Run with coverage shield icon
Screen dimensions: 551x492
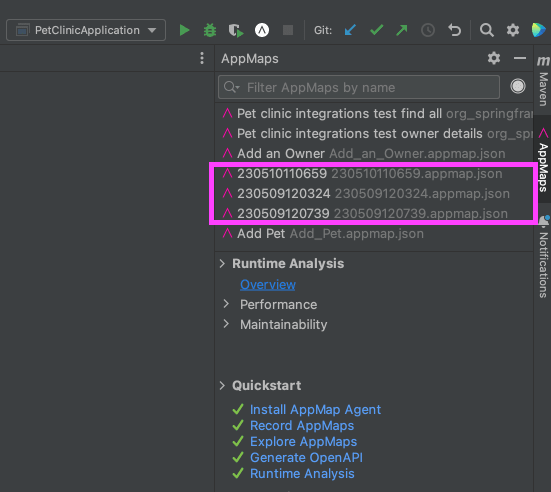(x=236, y=30)
